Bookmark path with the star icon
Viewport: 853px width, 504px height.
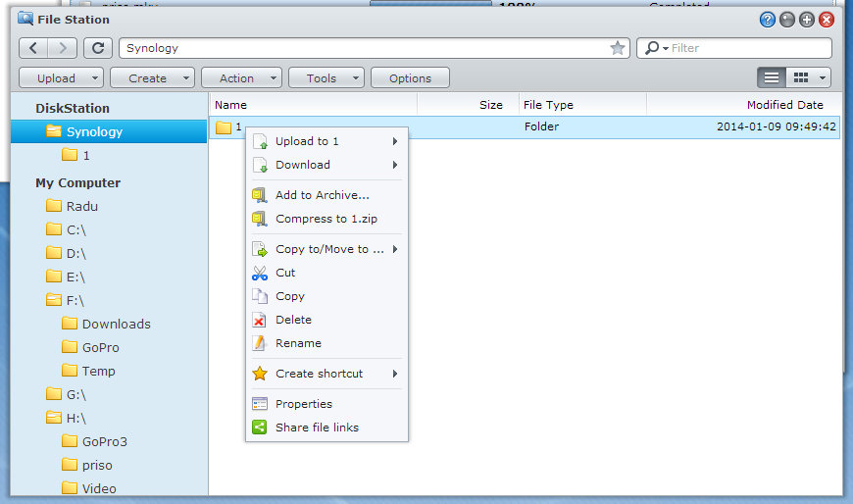point(618,48)
